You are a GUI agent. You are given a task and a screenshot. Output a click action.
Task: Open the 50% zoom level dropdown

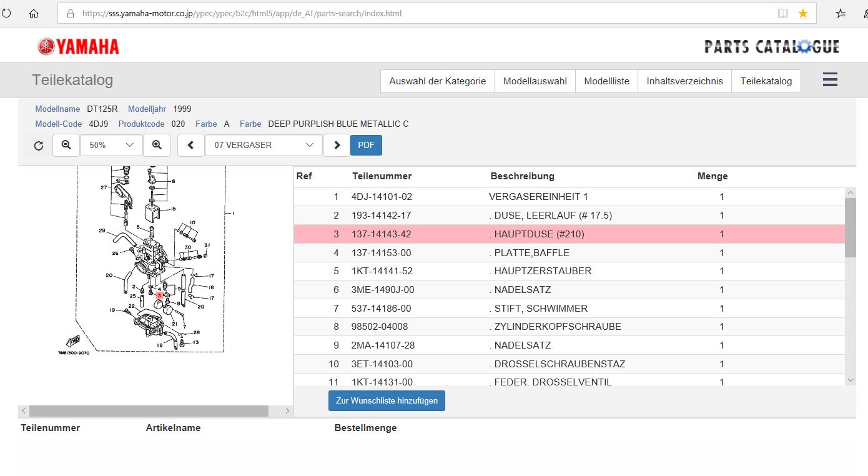click(x=111, y=145)
